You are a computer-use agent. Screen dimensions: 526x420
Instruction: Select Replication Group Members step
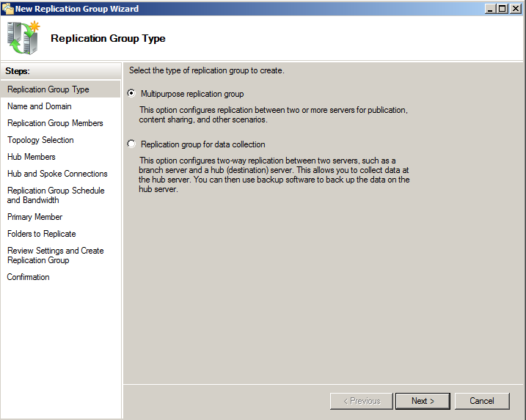pyautogui.click(x=55, y=123)
